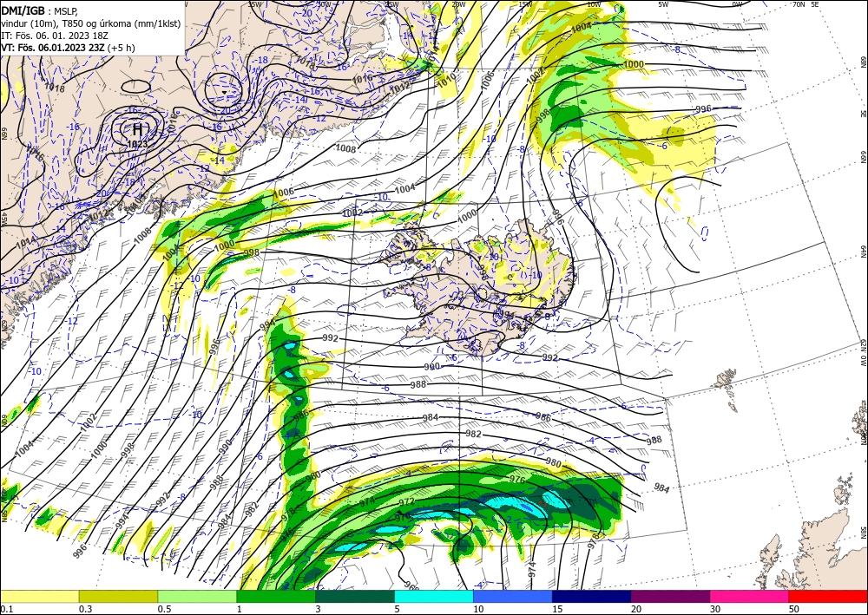Select the green 1 mm legend swatch
868x615 pixels.
coord(276,596)
